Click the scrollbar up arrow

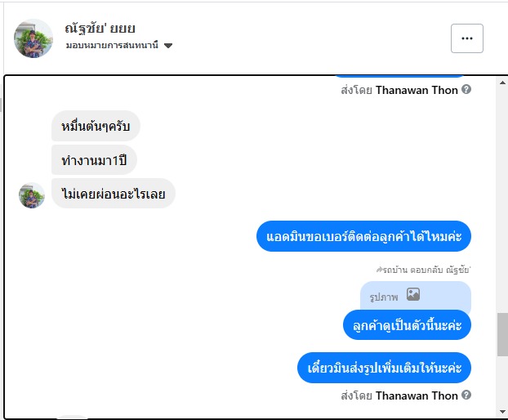[x=502, y=83]
